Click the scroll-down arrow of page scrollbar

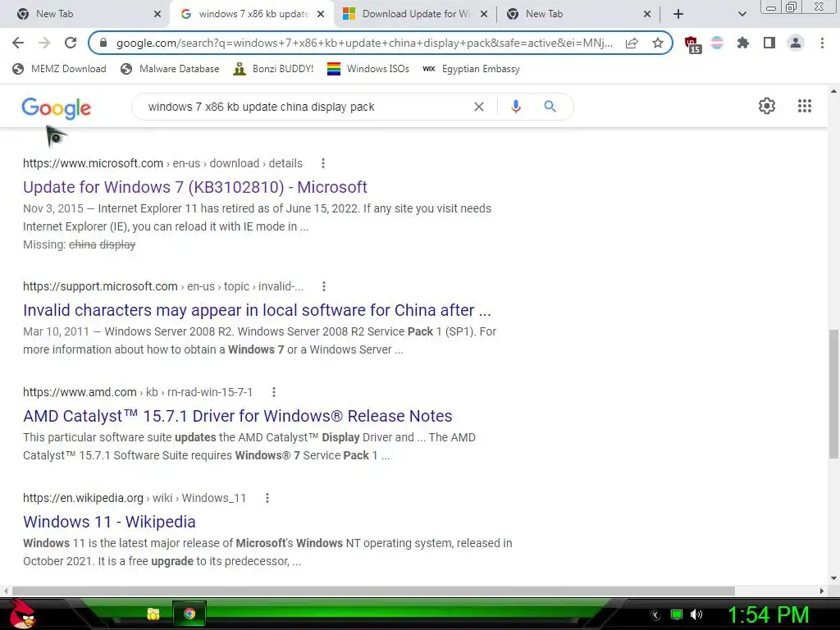[x=833, y=578]
